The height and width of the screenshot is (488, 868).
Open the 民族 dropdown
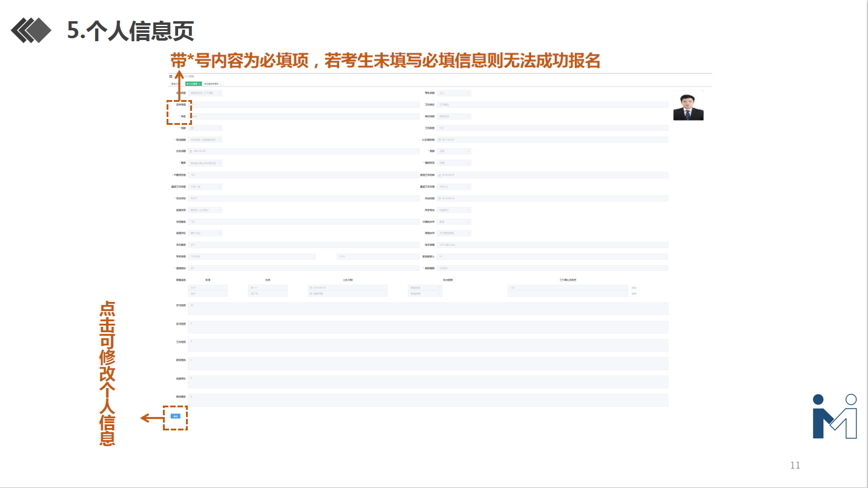(454, 151)
